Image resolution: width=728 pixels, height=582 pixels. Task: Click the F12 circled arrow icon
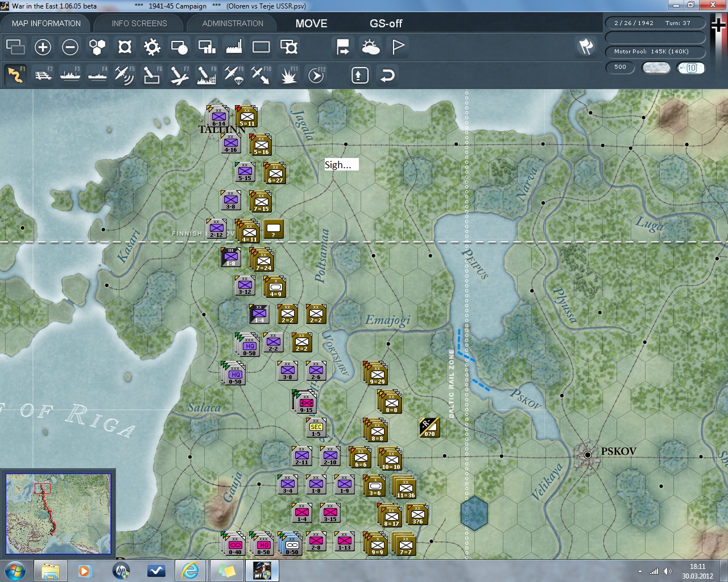click(316, 75)
